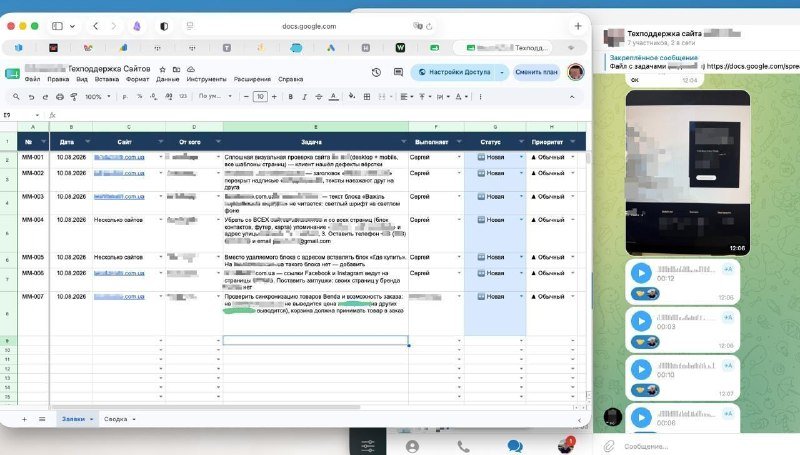This screenshot has height=455, width=800.
Task: Click the Настройки Доступа button
Action: coord(459,72)
